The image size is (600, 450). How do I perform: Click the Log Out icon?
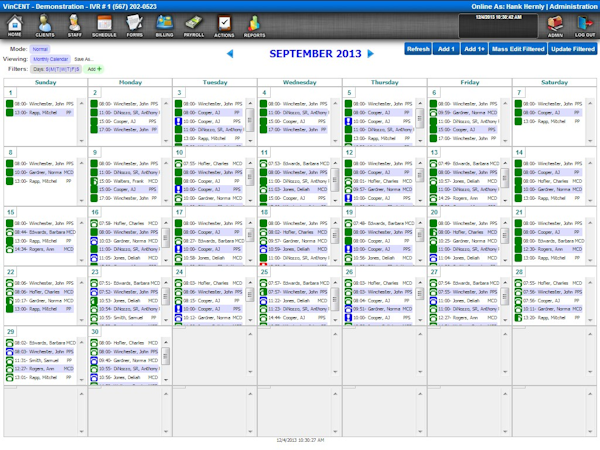(585, 26)
